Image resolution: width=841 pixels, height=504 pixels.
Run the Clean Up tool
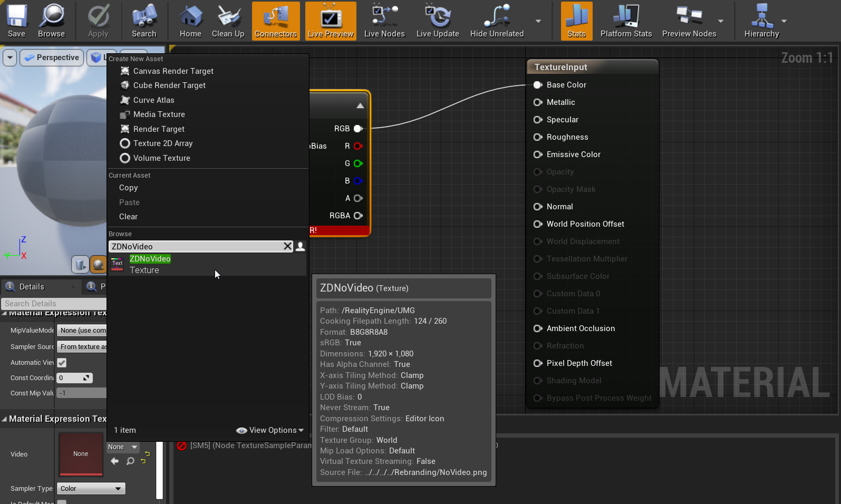click(x=228, y=21)
